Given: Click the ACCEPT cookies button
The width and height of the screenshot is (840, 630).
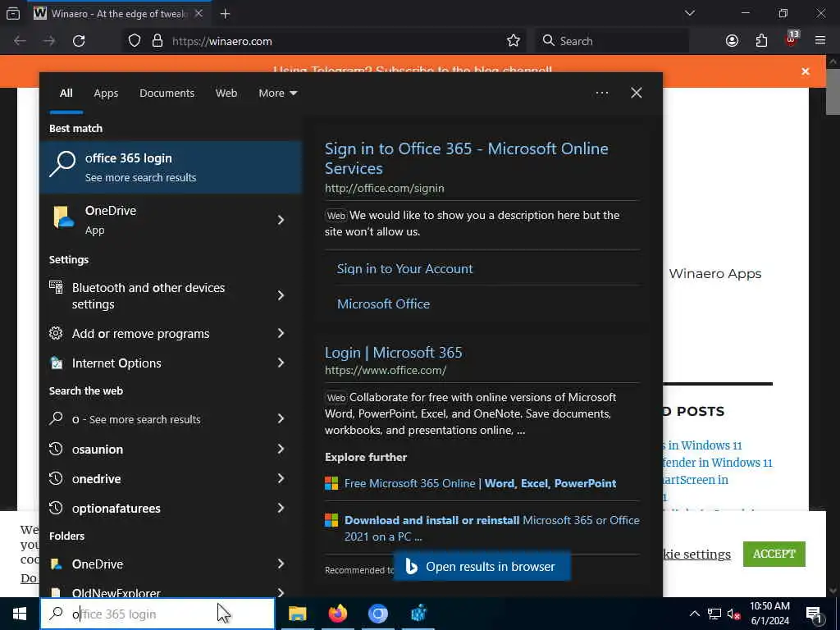Looking at the screenshot, I should (x=774, y=554).
